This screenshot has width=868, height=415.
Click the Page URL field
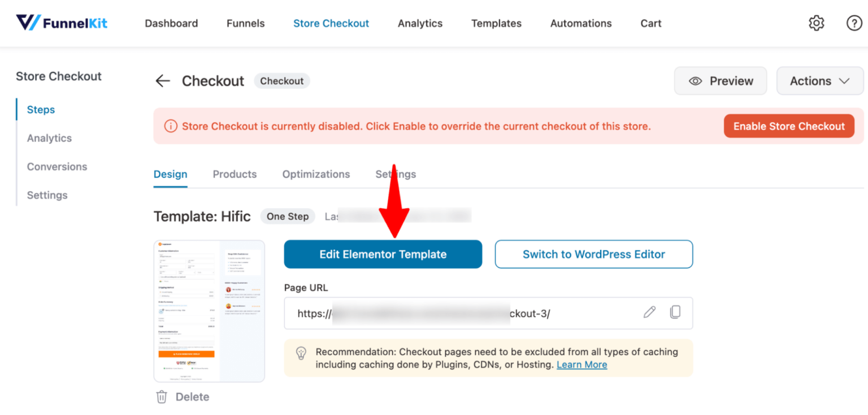click(463, 313)
